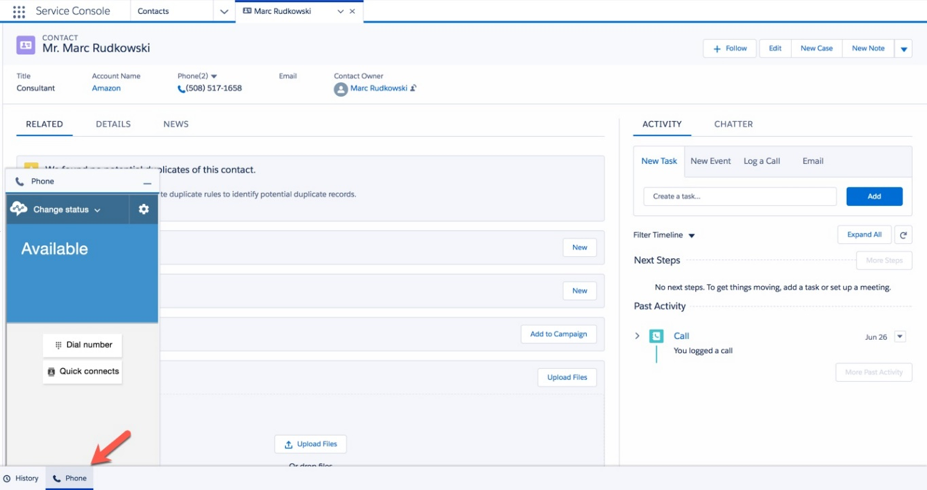927x490 pixels.
Task: Click the Consultant title value
Action: coord(35,88)
